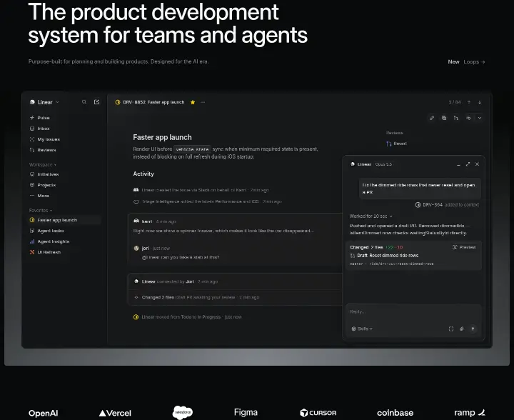
Task: Click the git branch copy icon
Action: coord(456,118)
